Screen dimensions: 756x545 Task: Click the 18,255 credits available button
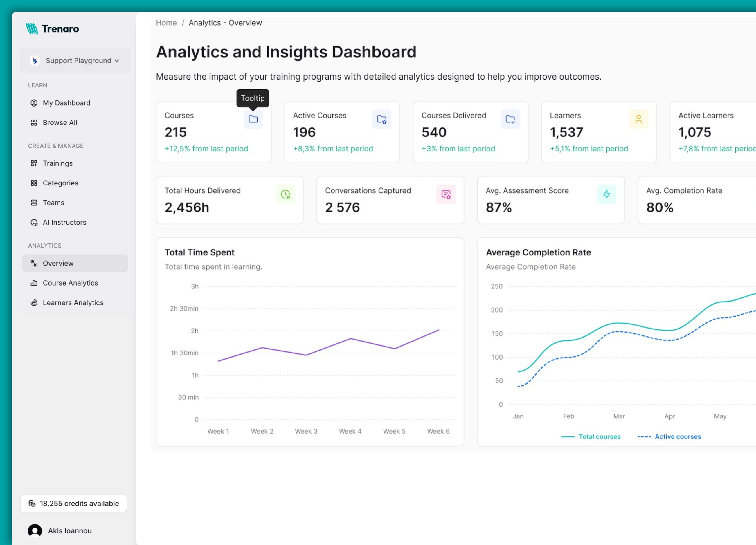pyautogui.click(x=73, y=503)
